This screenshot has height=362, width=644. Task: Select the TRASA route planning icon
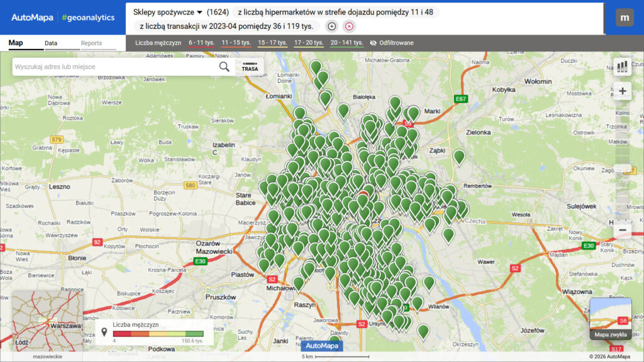coord(250,65)
